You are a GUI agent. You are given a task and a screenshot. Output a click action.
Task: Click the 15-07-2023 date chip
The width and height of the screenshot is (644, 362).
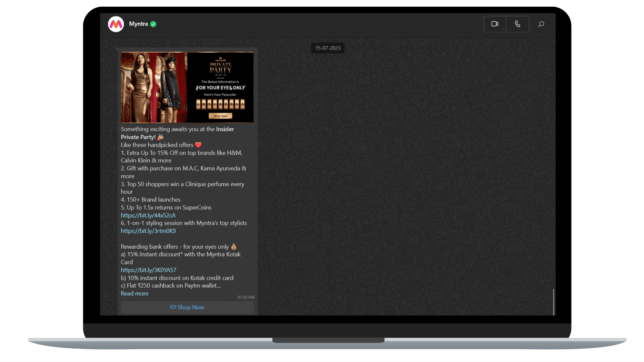pos(328,48)
